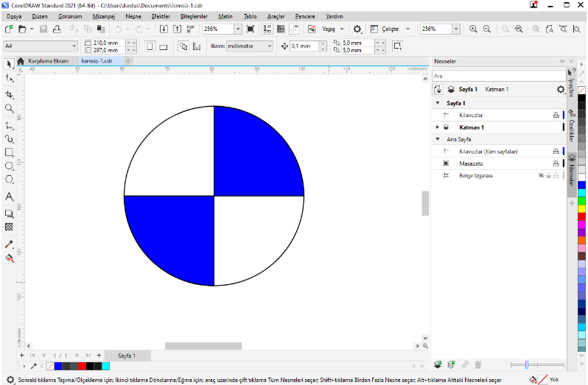
Task: Create a new document from toolbar
Action: coord(9,29)
